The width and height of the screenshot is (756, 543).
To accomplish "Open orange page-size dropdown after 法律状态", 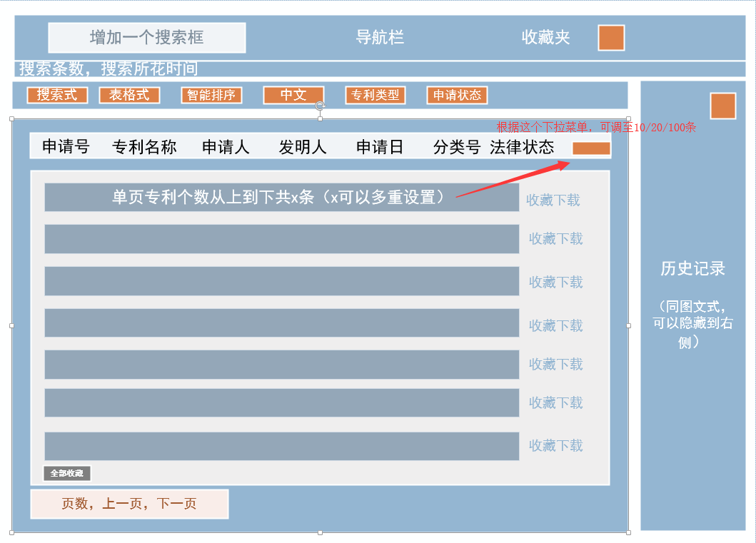I will (592, 148).
